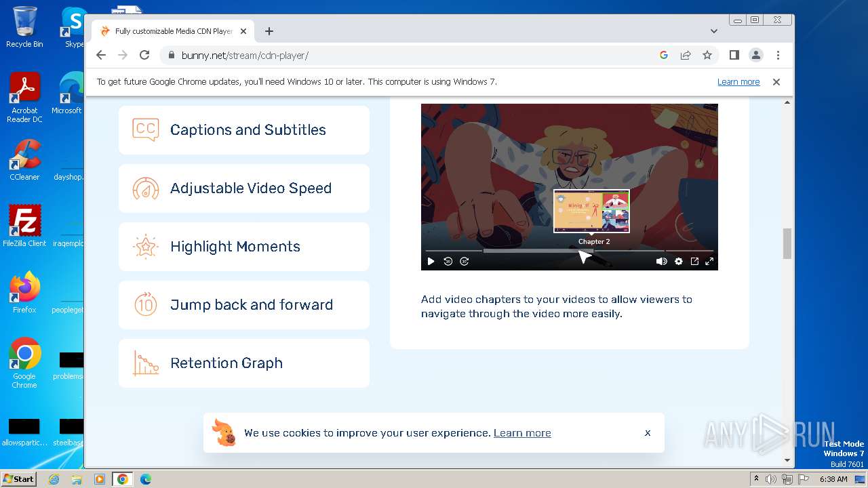This screenshot has width=868, height=488.
Task: Open Recycle Bin on desktop
Action: pyautogui.click(x=24, y=27)
